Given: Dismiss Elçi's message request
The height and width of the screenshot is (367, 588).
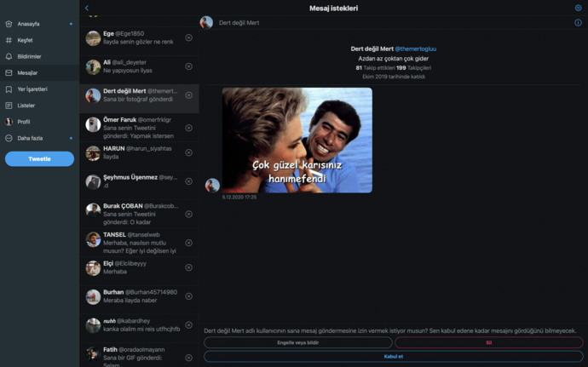Looking at the screenshot, I should [189, 267].
